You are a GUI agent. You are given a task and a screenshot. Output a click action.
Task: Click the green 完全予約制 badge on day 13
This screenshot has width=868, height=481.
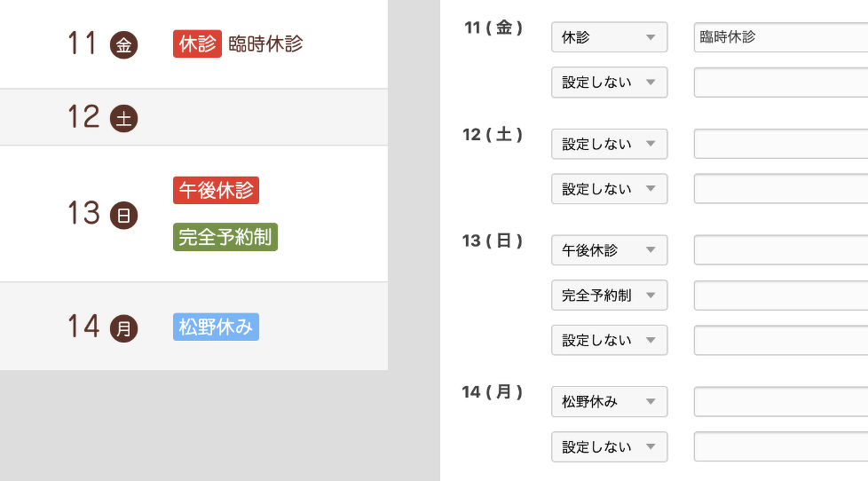[x=225, y=237]
